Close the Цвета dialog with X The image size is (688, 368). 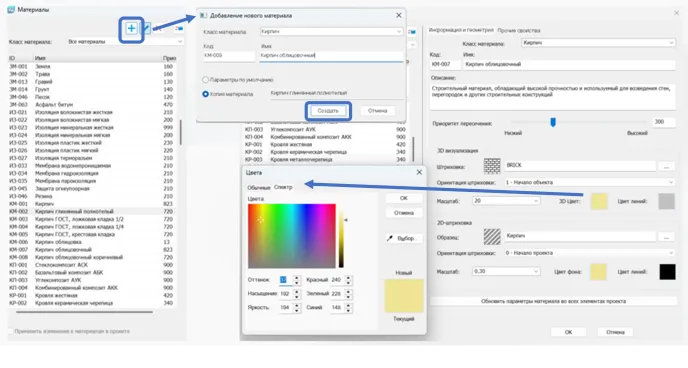(x=419, y=172)
